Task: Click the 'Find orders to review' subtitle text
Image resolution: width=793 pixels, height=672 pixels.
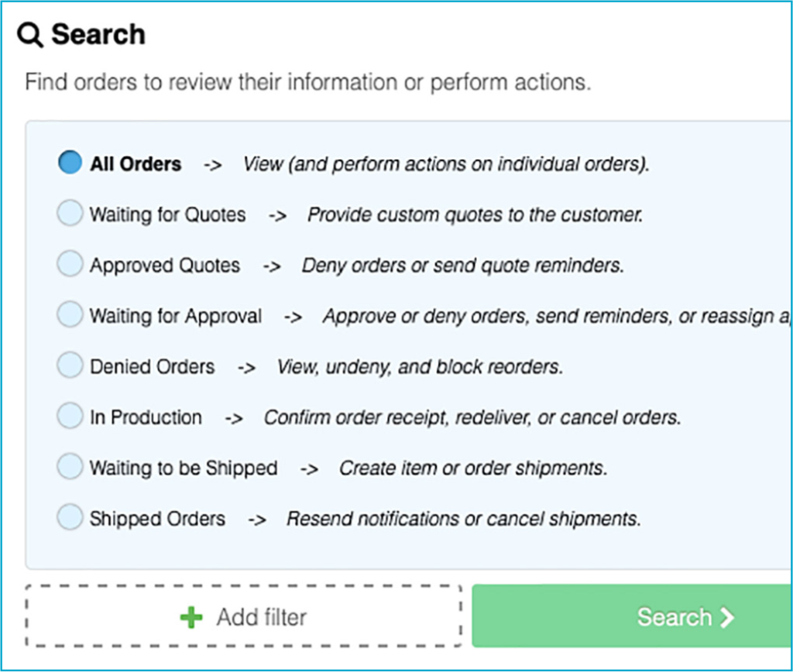Action: point(307,82)
